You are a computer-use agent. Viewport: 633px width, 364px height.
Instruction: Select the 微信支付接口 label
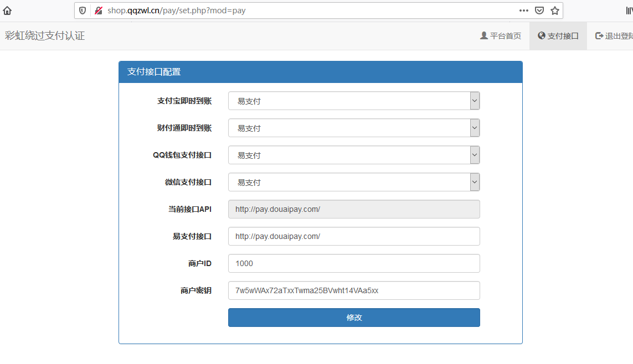[188, 182]
